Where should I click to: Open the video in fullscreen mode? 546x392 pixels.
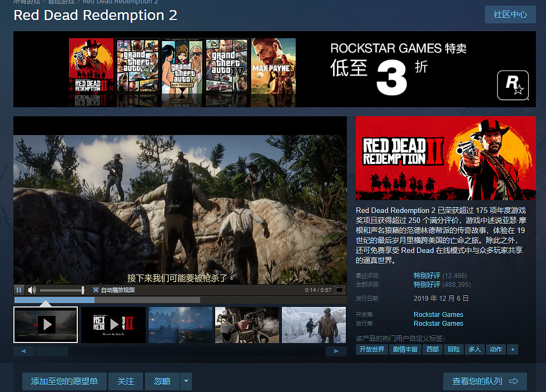339,290
